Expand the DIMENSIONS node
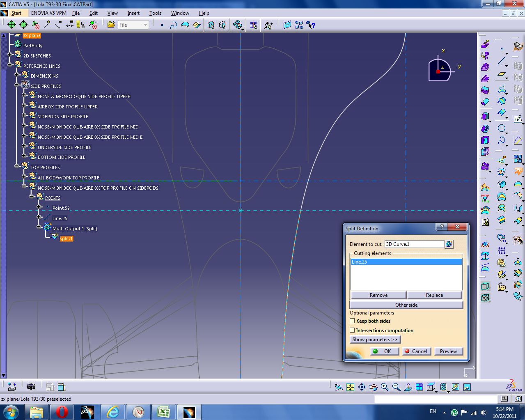This screenshot has height=420, width=525. 17,75
